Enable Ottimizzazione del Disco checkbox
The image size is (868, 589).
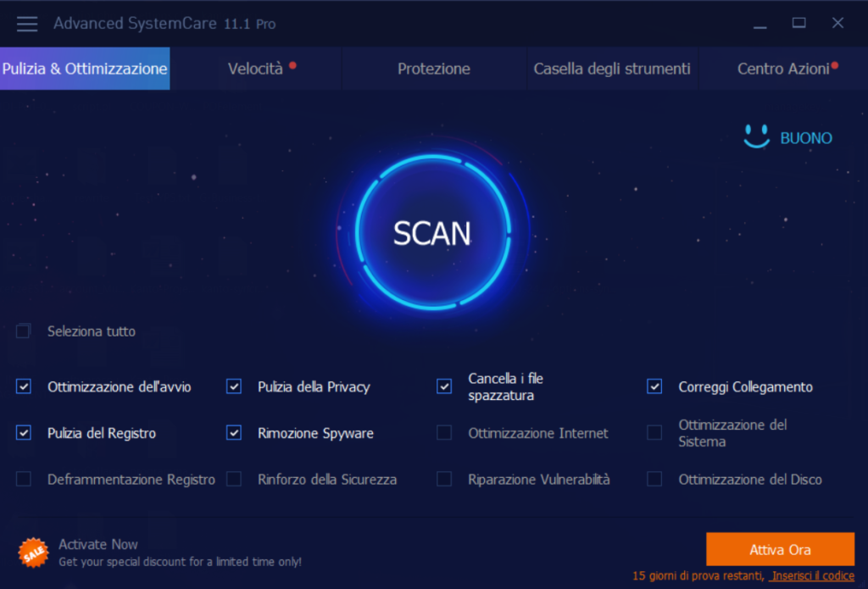coord(654,479)
